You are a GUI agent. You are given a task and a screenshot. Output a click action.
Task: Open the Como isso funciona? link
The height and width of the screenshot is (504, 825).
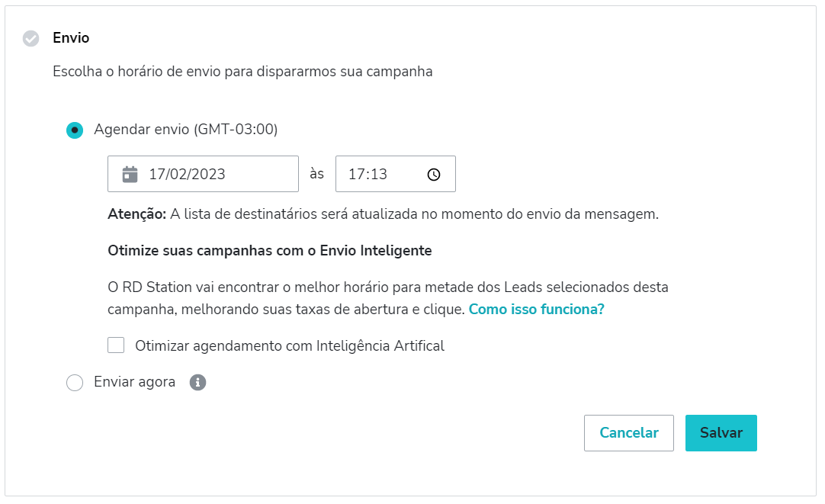[x=537, y=309]
